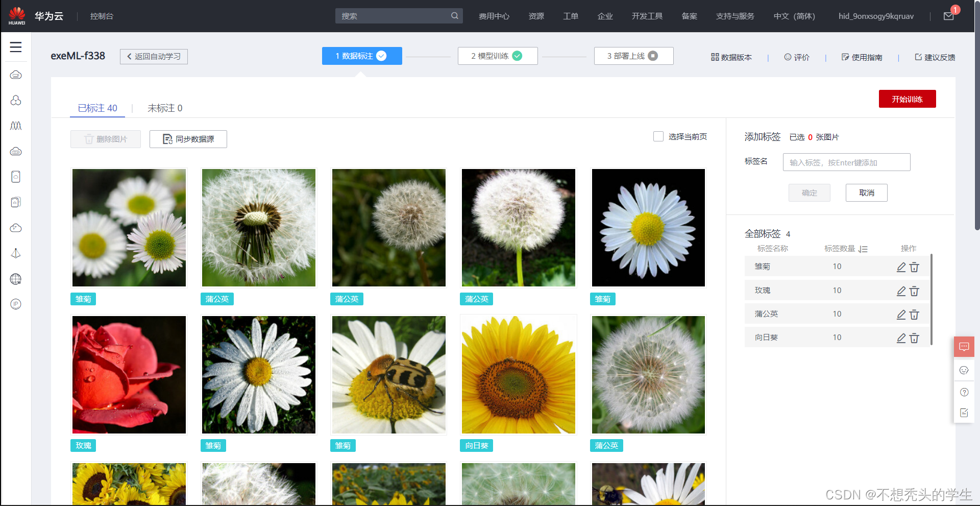Click the search magnifier icon
This screenshot has height=506, width=980.
point(454,16)
